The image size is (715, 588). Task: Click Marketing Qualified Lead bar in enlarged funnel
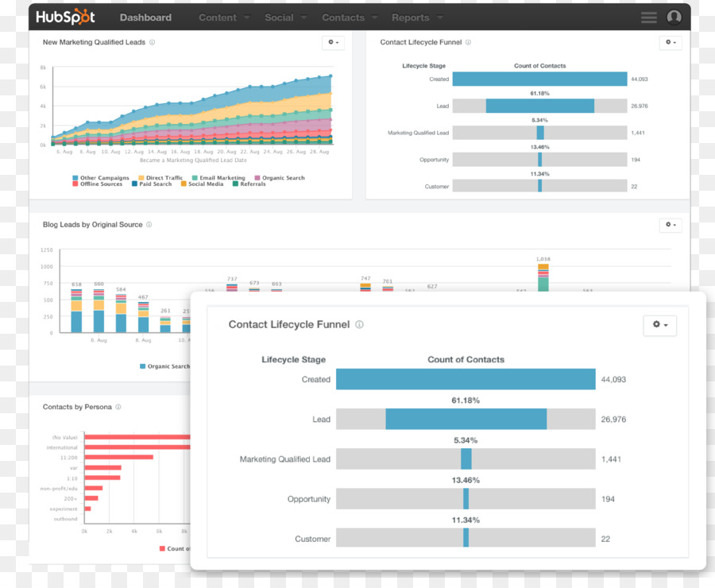(466, 459)
